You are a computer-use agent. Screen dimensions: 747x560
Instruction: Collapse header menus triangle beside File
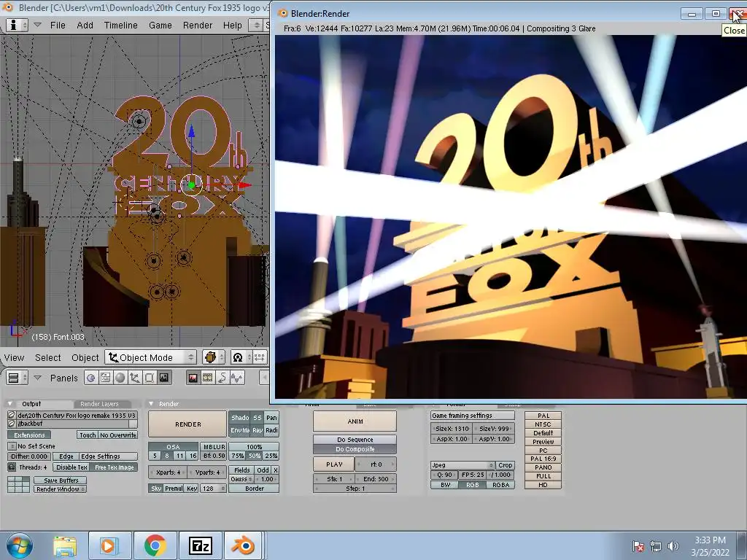click(38, 25)
